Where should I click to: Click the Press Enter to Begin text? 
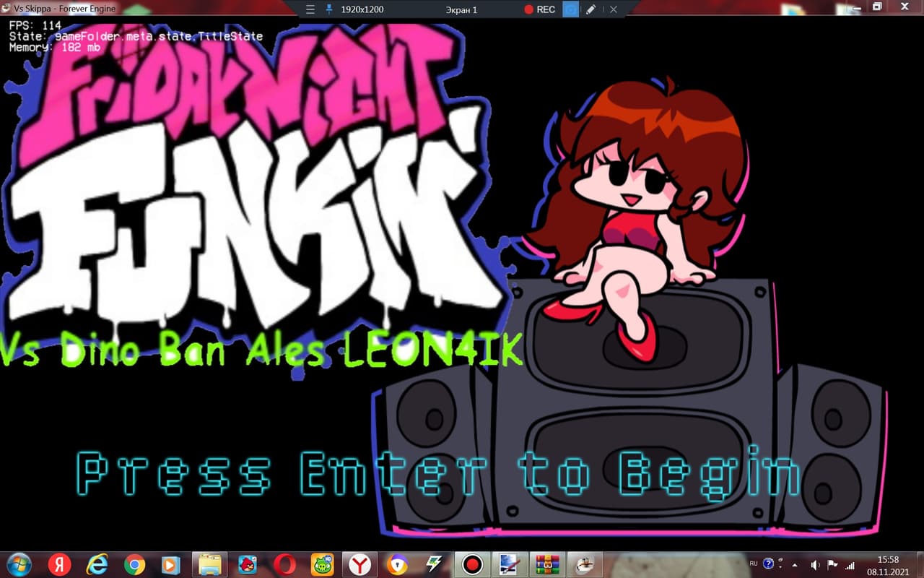[x=438, y=475]
